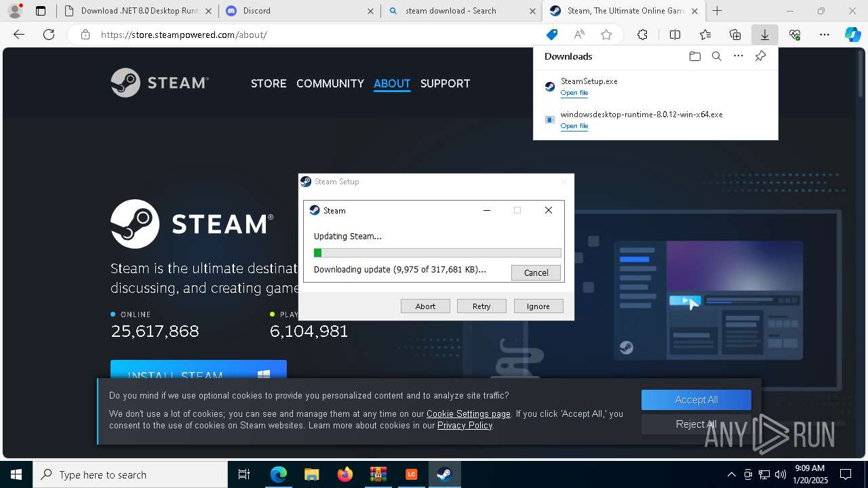
Task: Click Ignore in Steam Setup dialog
Action: 538,306
